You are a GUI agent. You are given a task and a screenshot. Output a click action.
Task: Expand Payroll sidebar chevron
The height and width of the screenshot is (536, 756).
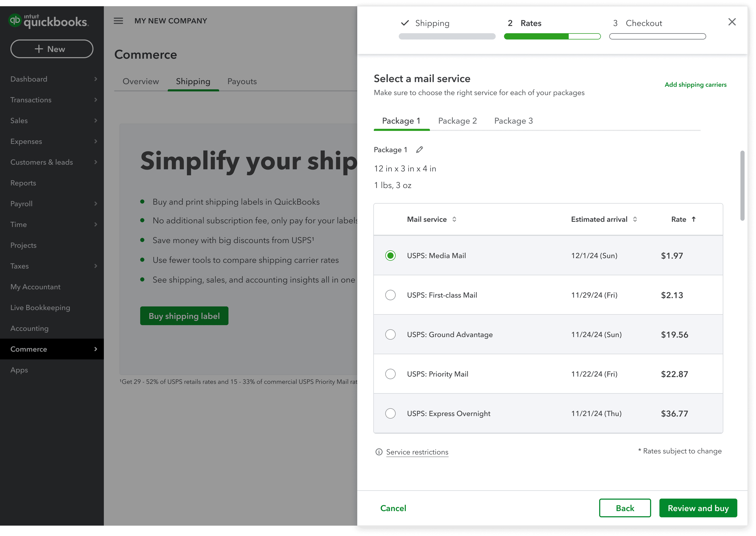pyautogui.click(x=96, y=204)
